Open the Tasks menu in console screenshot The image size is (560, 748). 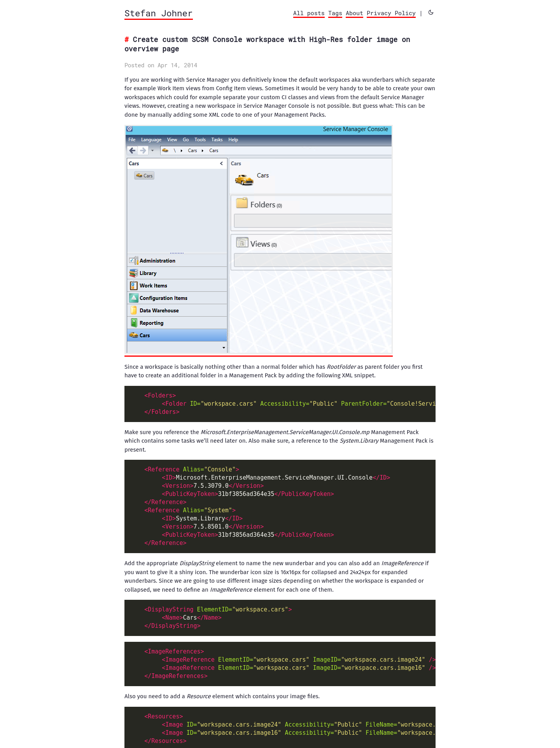(x=217, y=140)
